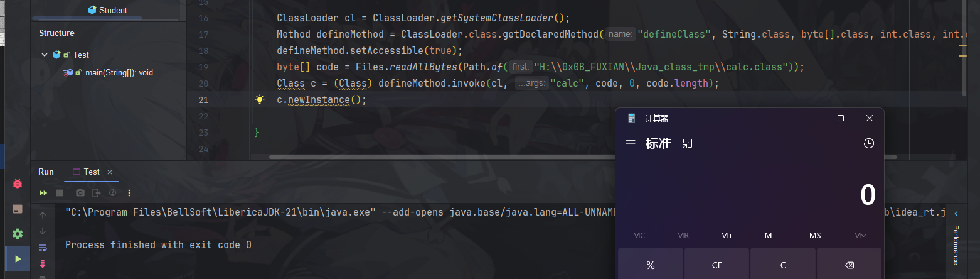Screen dimensions: 980x279
Task: Click the Calculator M− memory subtract button
Action: (771, 235)
